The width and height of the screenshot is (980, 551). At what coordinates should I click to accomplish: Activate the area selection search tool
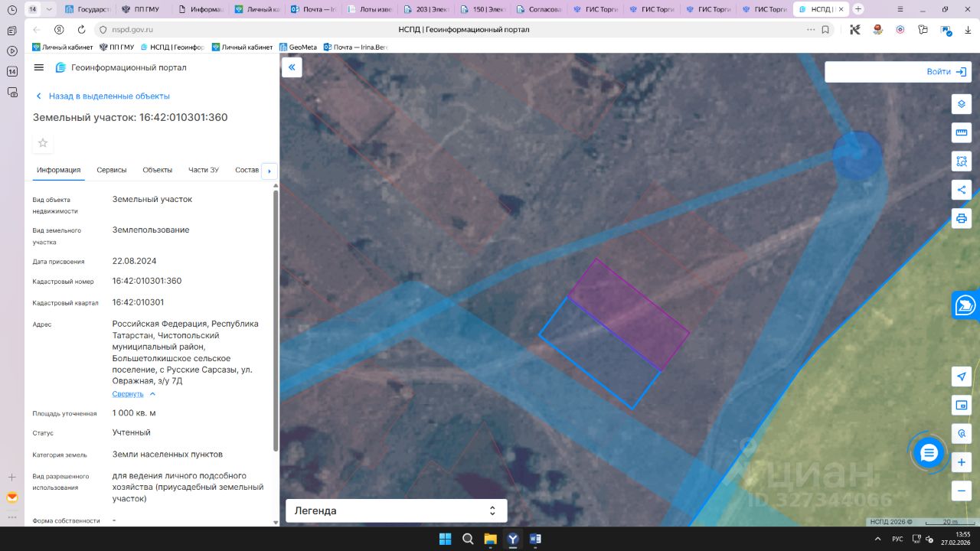click(x=962, y=161)
